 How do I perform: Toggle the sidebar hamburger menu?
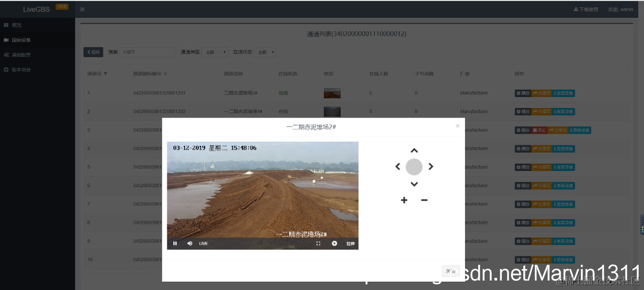tap(83, 9)
